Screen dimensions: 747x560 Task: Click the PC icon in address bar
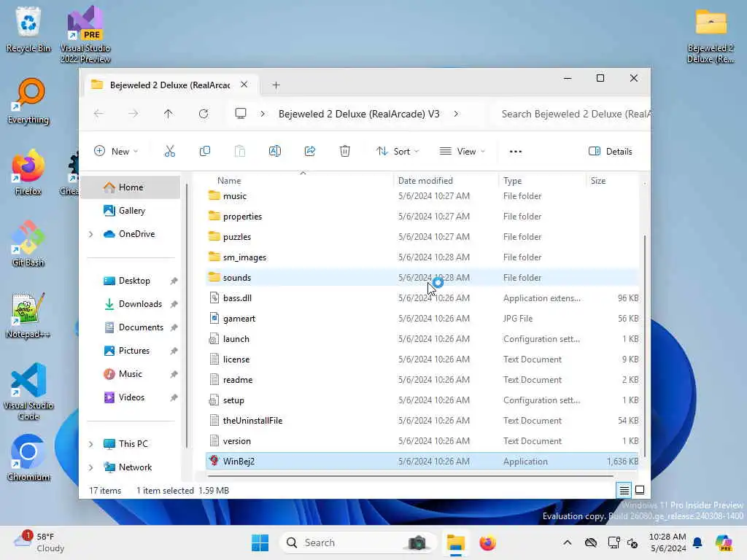coord(241,114)
